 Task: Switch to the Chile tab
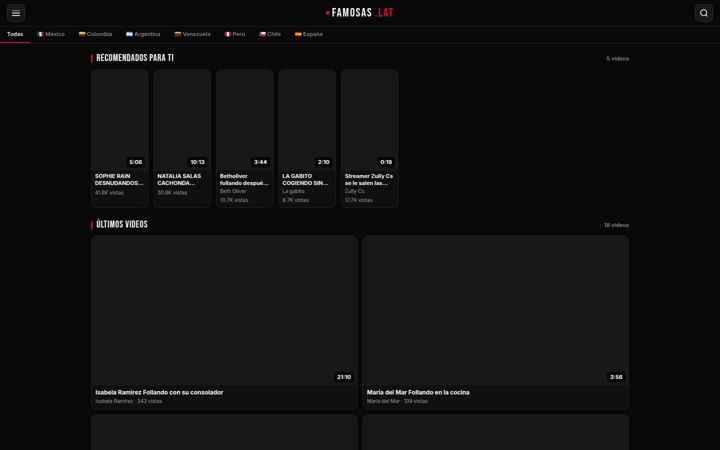(x=270, y=34)
